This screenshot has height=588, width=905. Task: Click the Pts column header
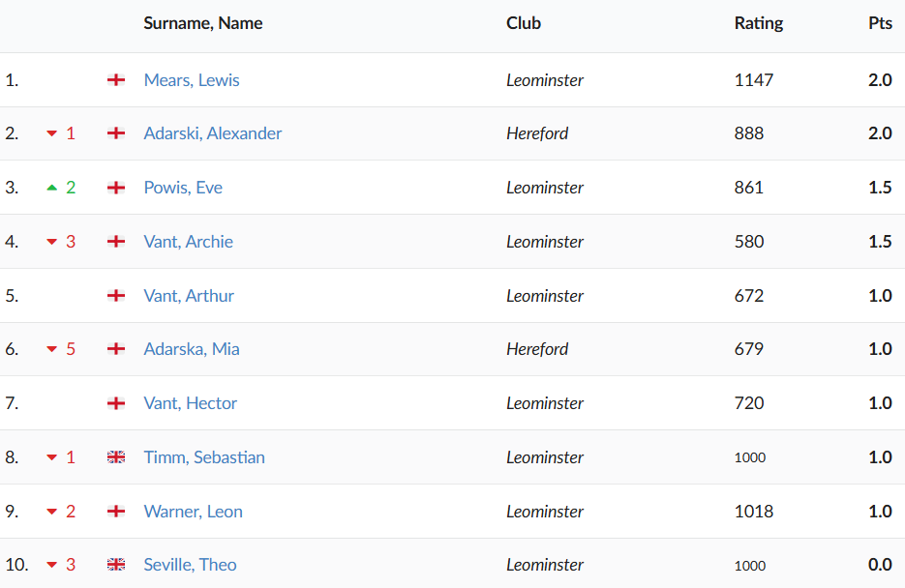(x=880, y=23)
